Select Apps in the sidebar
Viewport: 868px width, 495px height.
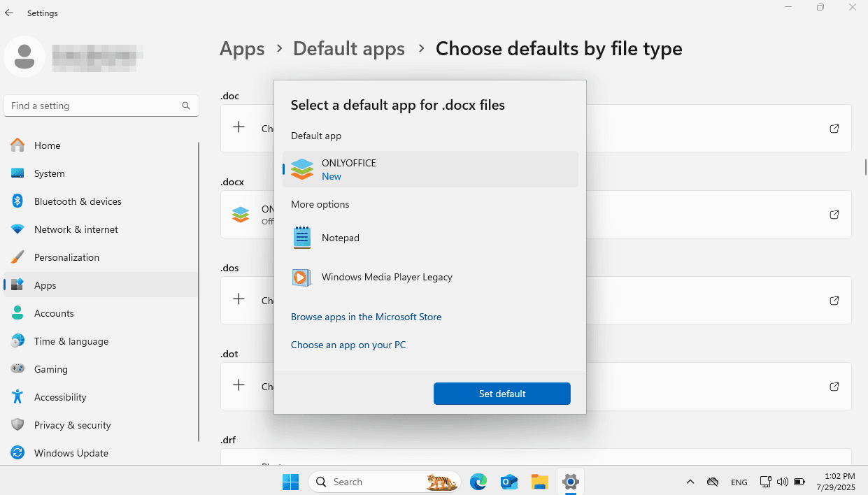pos(101,285)
